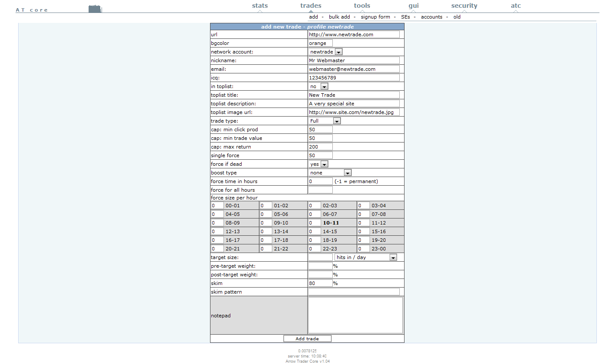Focus the 17-18 hour force field
The image size is (615, 364).
266,240
